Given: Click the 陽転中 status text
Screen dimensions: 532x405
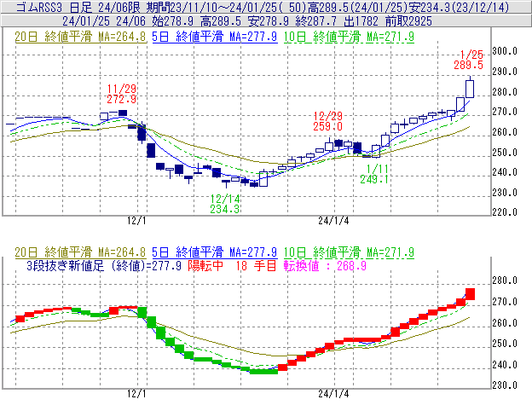Looking at the screenshot, I should click(x=205, y=265).
